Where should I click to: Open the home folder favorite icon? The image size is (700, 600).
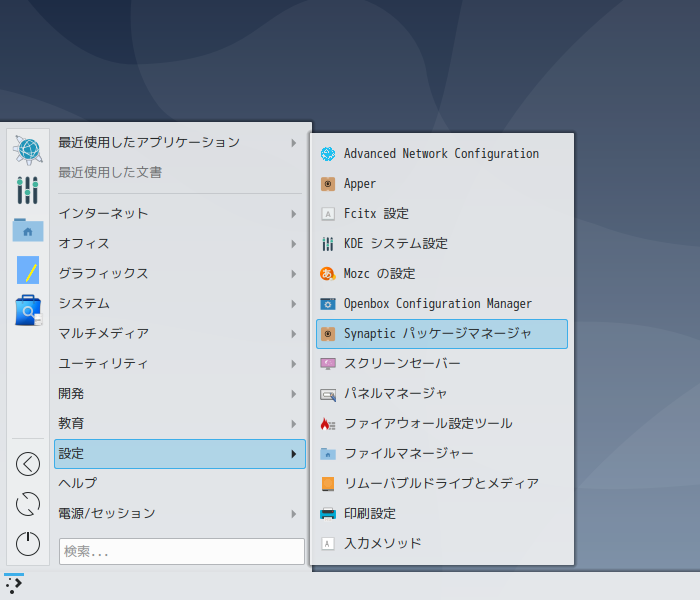tap(28, 230)
